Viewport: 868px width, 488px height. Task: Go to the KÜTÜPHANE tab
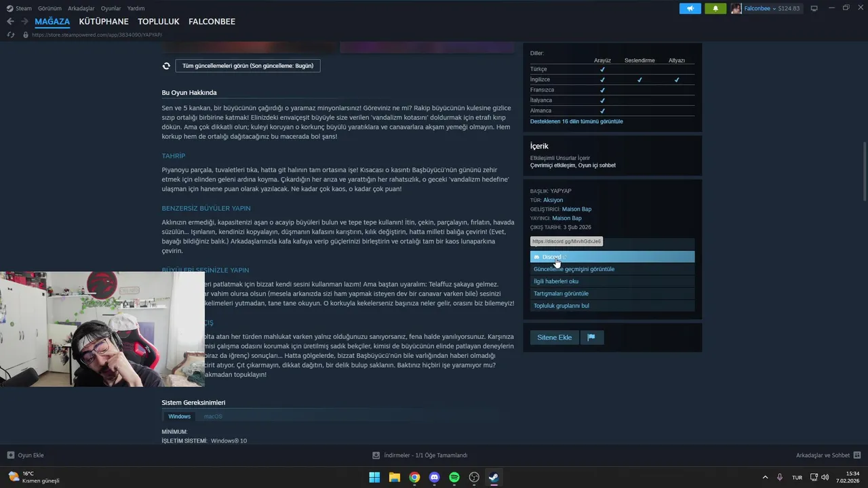pos(104,22)
